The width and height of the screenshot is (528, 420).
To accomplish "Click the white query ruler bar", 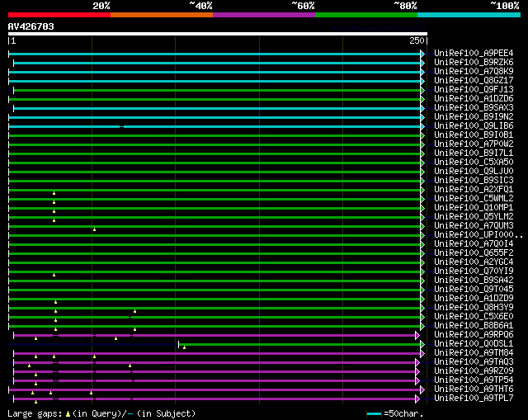I will coord(218,34).
